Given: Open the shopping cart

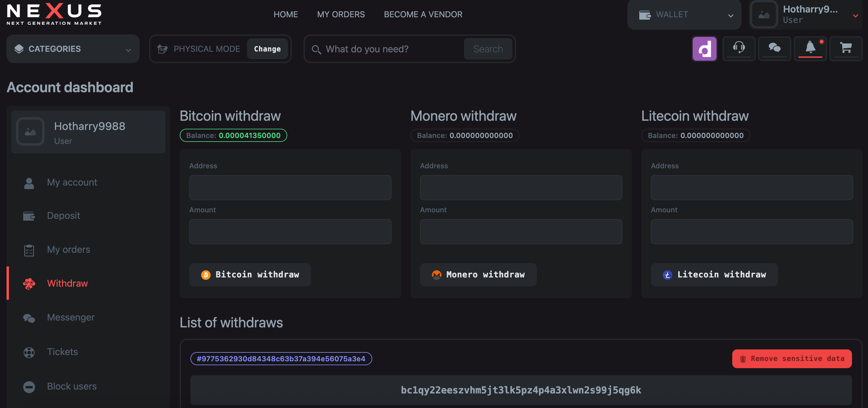Looking at the screenshot, I should pos(846,48).
